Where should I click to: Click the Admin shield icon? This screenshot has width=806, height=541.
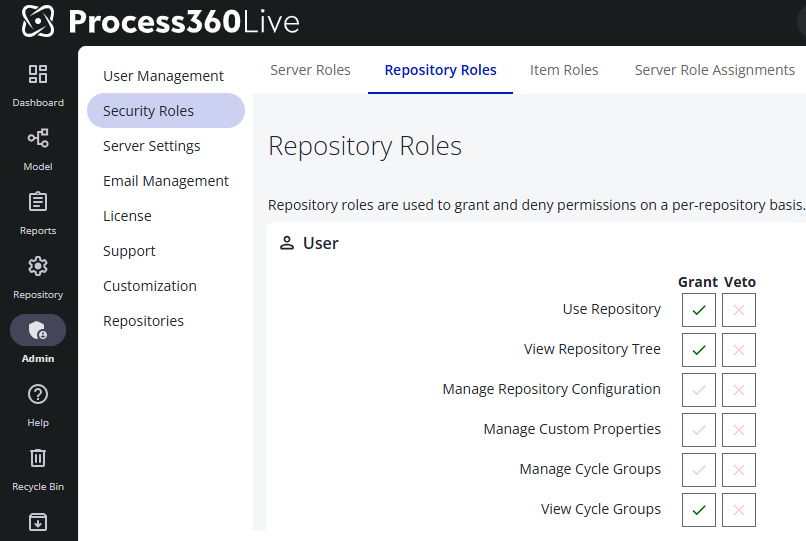point(38,331)
